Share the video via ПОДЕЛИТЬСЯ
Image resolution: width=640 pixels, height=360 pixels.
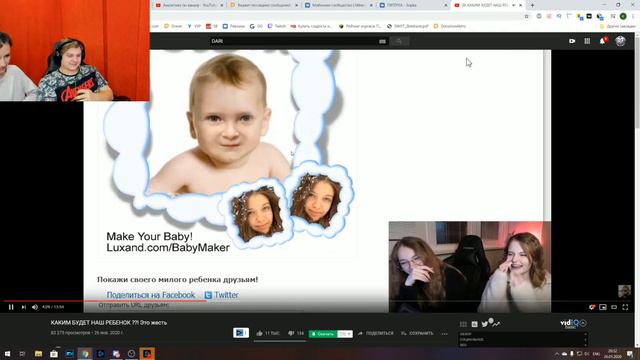coord(376,333)
